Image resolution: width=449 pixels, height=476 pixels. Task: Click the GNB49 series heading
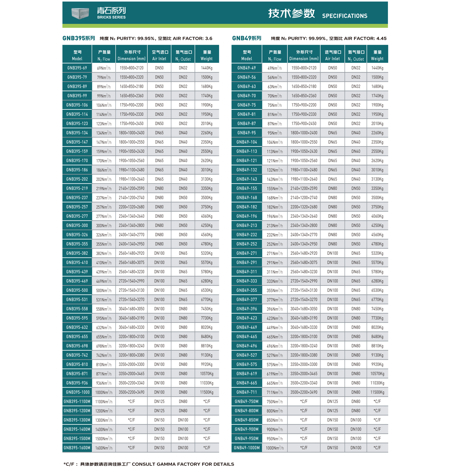coord(246,38)
